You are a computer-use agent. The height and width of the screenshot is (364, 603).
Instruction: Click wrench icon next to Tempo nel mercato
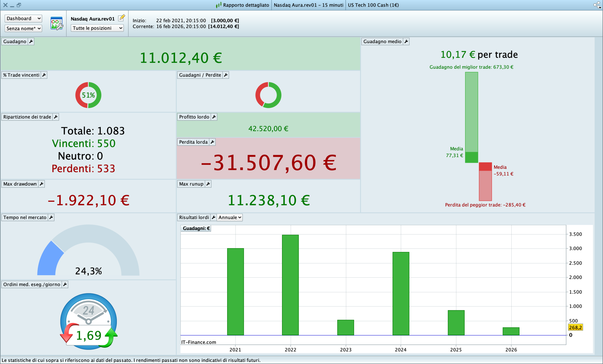coord(51,217)
